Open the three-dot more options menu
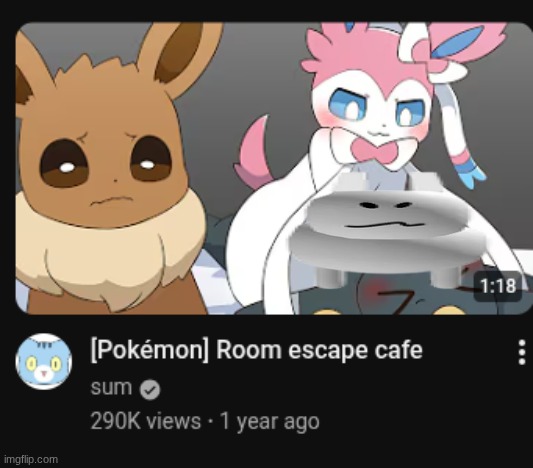Image resolution: width=533 pixels, height=468 pixels. tap(522, 352)
